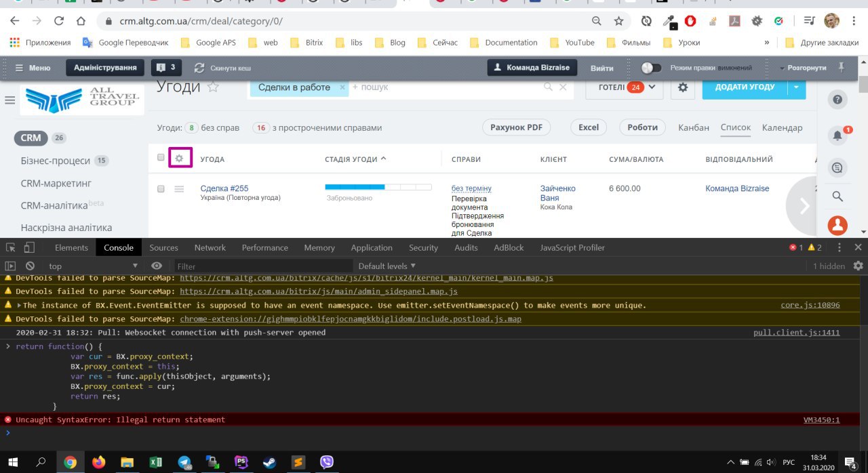
Task: Sort by СТАДІЯ УГОДИ column header
Action: [x=355, y=159]
